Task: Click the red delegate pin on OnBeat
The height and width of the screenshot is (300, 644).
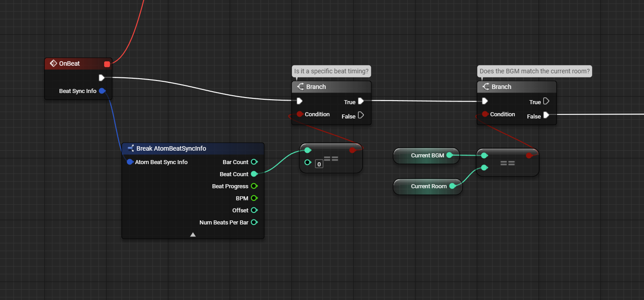Action: [x=107, y=64]
